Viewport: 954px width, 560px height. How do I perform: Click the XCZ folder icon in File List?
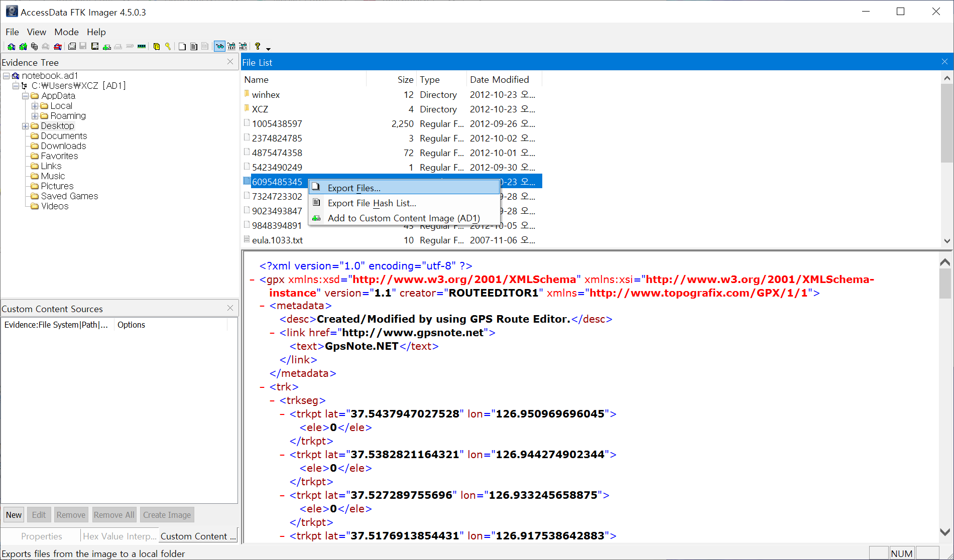click(x=247, y=108)
